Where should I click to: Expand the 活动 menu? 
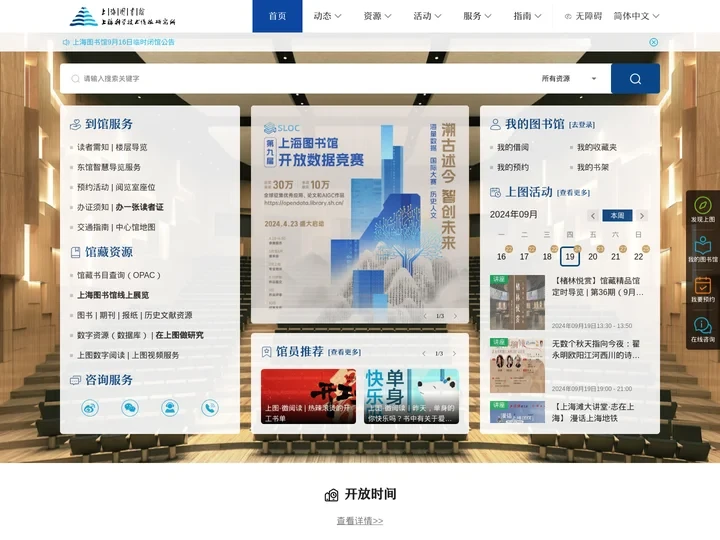pyautogui.click(x=428, y=16)
